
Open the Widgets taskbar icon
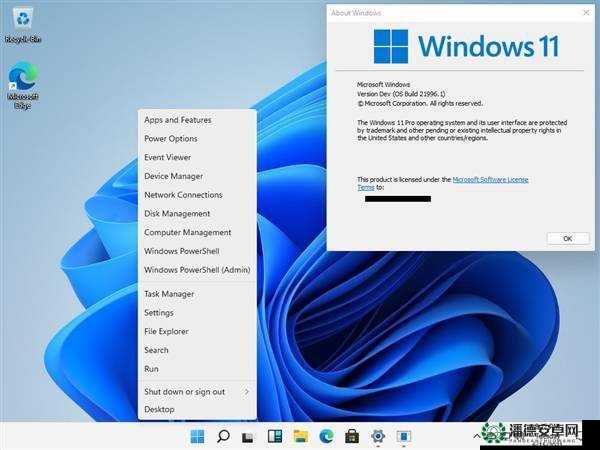click(275, 436)
